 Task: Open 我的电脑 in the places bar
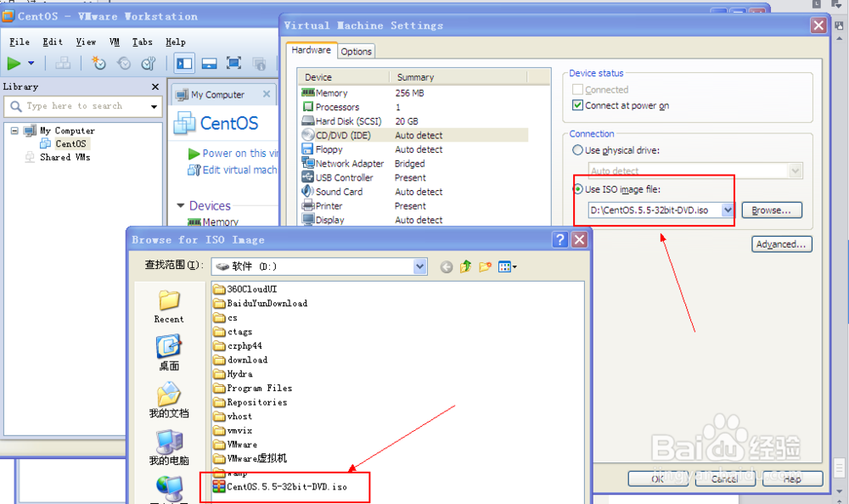pos(169,448)
